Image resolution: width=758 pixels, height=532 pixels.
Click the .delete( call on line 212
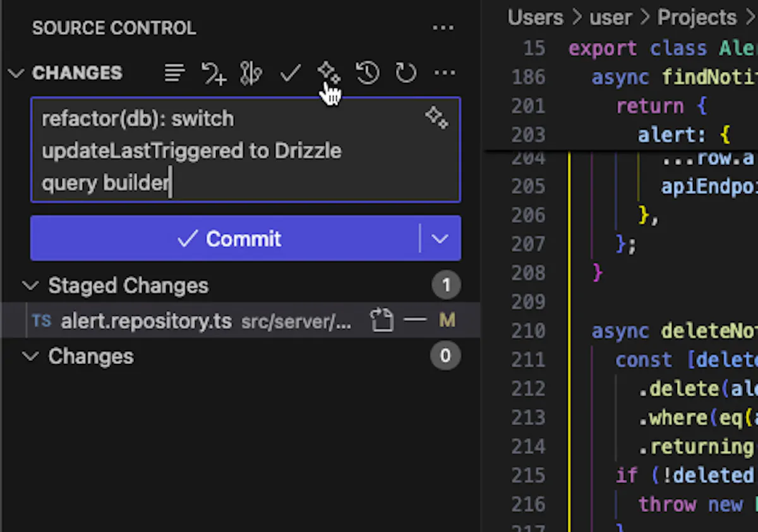tap(698, 389)
